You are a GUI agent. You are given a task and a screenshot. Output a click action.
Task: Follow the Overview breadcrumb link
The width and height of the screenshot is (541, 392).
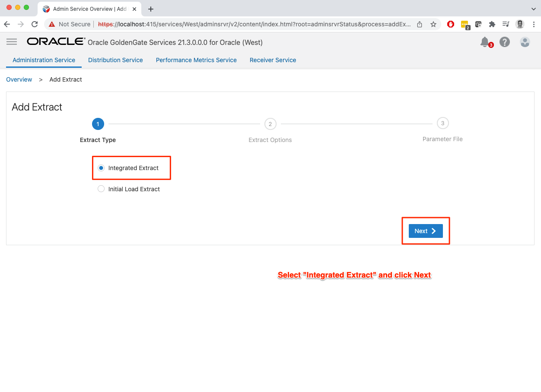[19, 79]
